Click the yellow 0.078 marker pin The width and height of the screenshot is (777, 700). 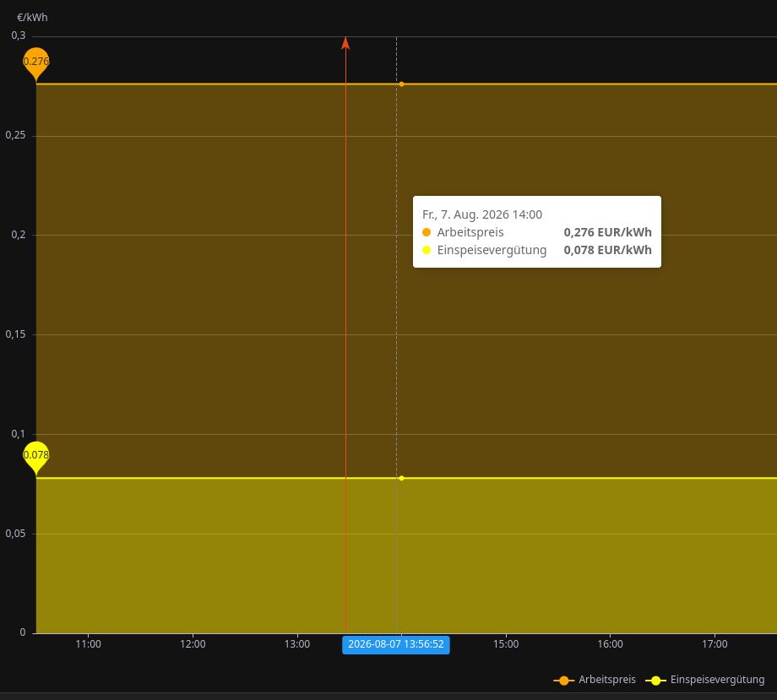click(36, 456)
